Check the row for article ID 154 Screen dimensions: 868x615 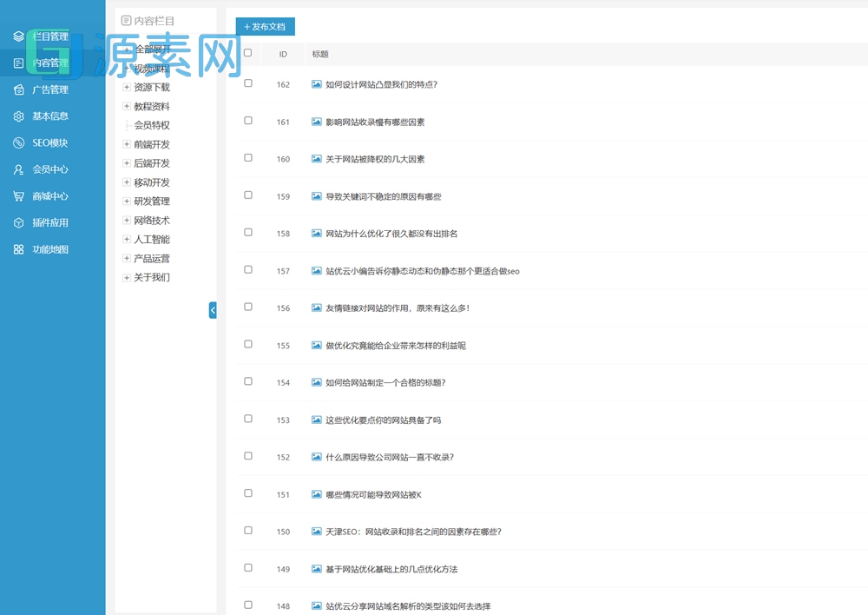click(x=248, y=382)
